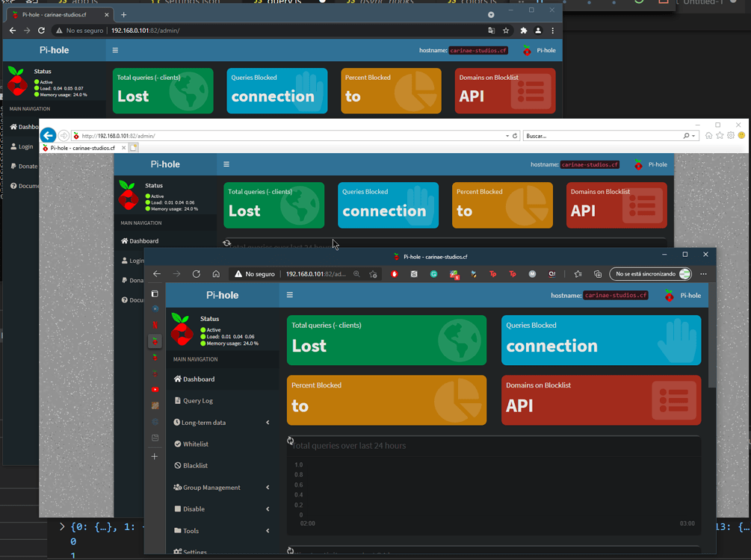
Task: Click Internet Explorer back arrow
Action: tap(48, 135)
